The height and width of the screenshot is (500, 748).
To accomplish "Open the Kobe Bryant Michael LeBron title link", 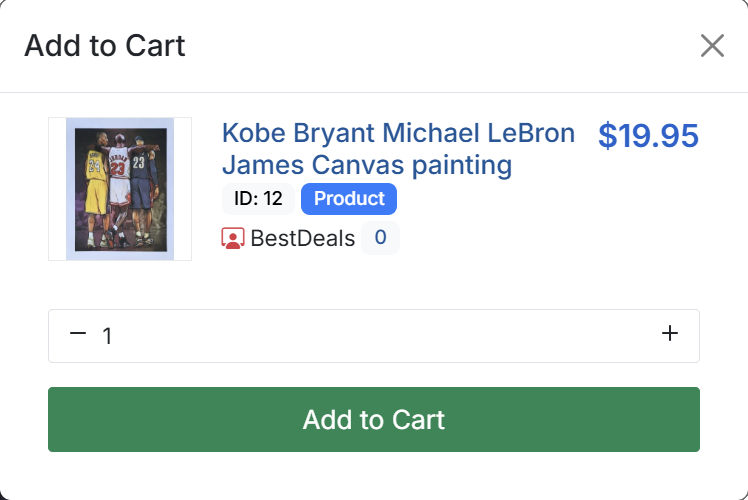I will 398,133.
